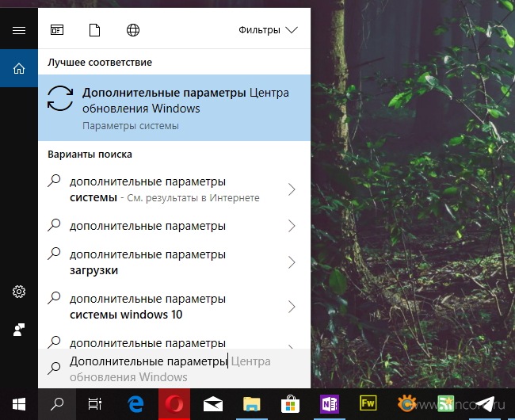515x420 pixels.
Task: Open the Feedback icon in search sidebar
Action: tap(19, 330)
